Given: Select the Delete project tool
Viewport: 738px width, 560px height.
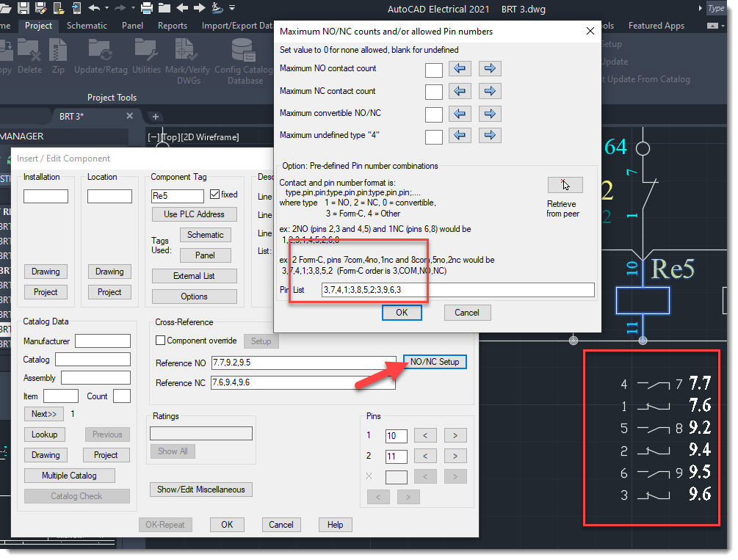Looking at the screenshot, I should pyautogui.click(x=30, y=58).
